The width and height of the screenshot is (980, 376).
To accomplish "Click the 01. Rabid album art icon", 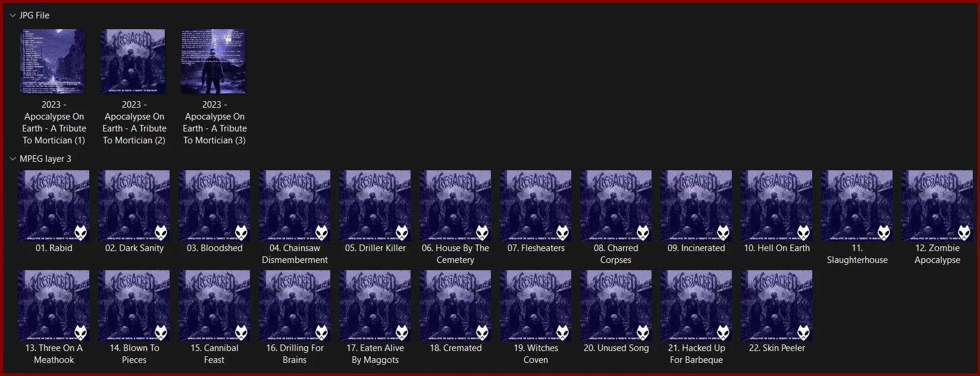I will (x=54, y=206).
